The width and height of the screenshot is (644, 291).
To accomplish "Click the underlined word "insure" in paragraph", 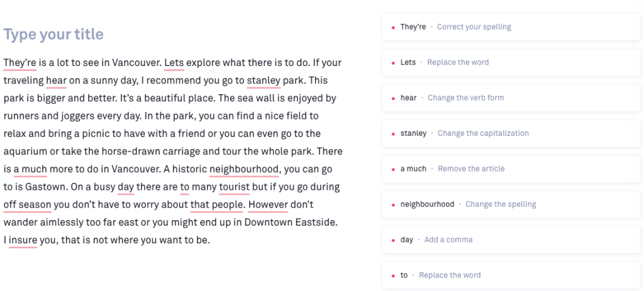I will point(23,240).
